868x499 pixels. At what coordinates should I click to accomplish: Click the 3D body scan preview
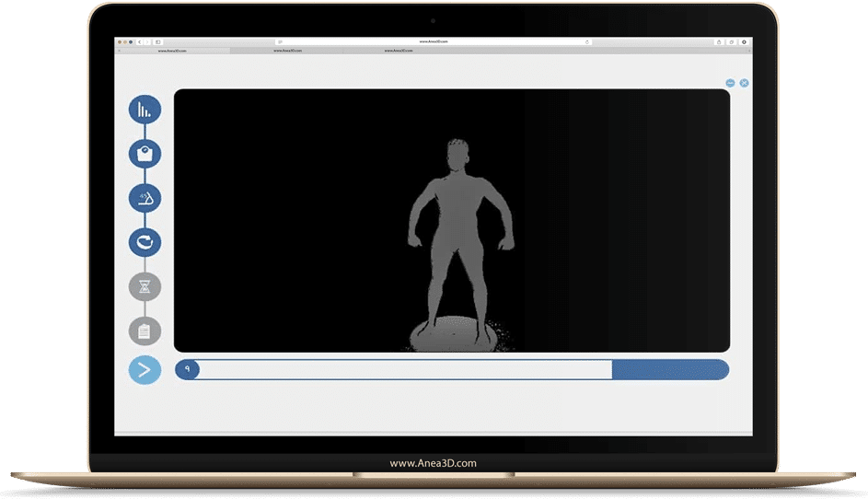[452, 220]
